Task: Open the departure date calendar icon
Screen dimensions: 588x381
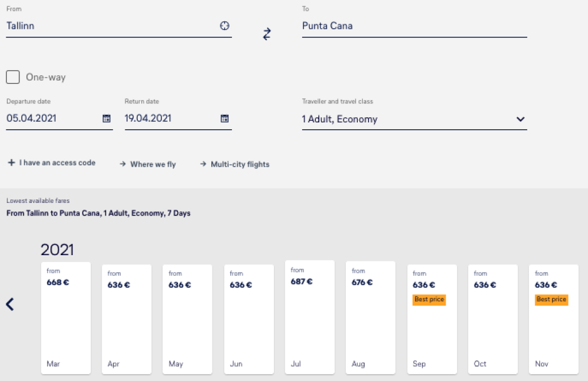Action: pos(106,118)
